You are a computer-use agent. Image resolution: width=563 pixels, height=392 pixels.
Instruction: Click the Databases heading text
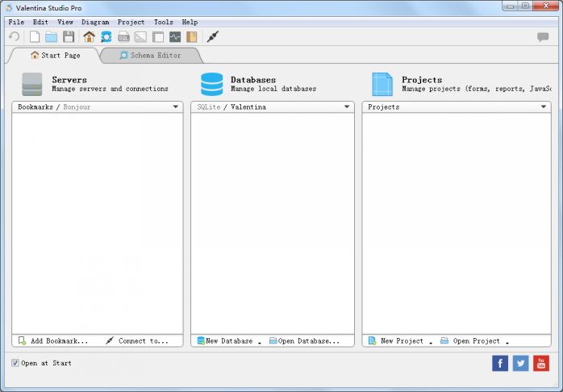[253, 80]
